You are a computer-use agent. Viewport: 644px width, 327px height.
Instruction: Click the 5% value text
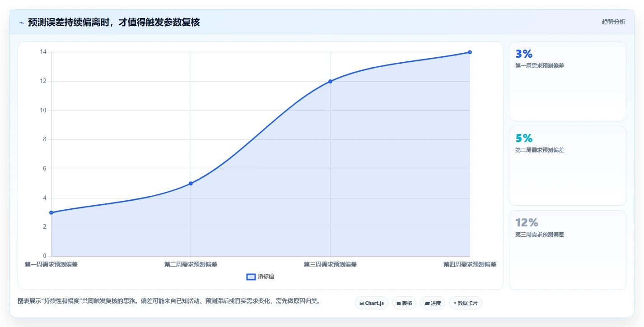tap(524, 138)
